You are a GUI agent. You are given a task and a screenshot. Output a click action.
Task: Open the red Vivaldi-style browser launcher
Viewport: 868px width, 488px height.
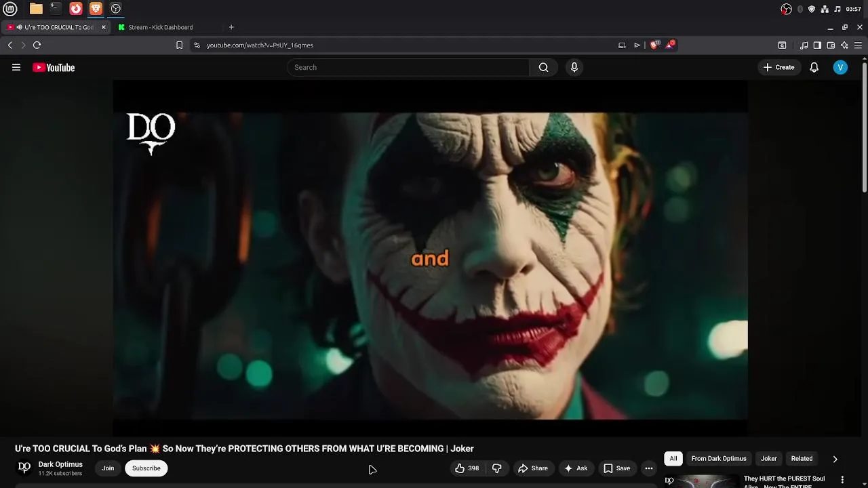(x=76, y=9)
